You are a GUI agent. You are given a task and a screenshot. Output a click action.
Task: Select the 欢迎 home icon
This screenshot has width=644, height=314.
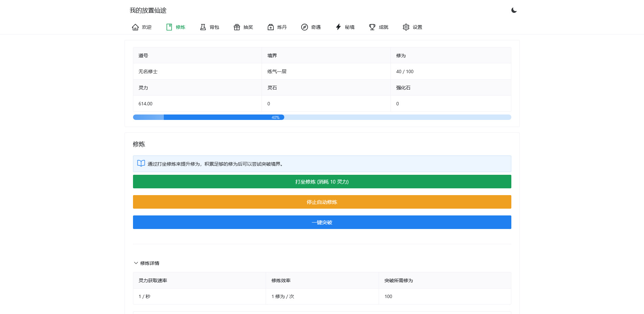(x=135, y=27)
